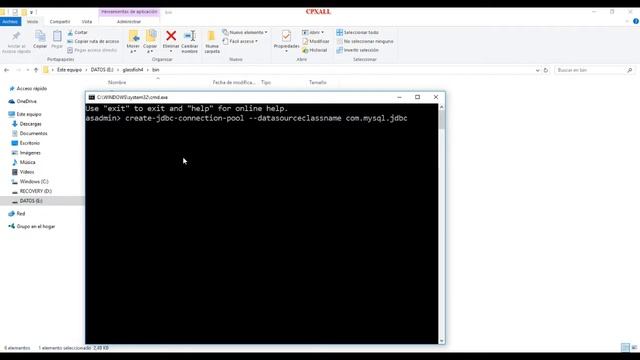The height and width of the screenshot is (360, 640).
Task: Click the Copiar icon in Portapapeles group
Action: (x=40, y=39)
